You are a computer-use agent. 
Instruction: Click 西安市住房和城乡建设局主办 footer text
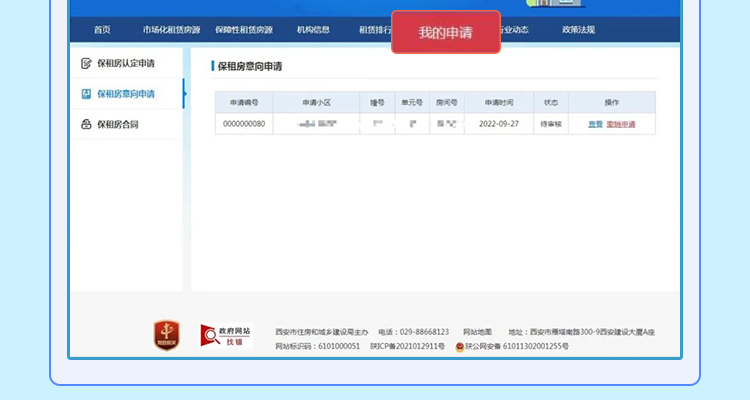321,332
